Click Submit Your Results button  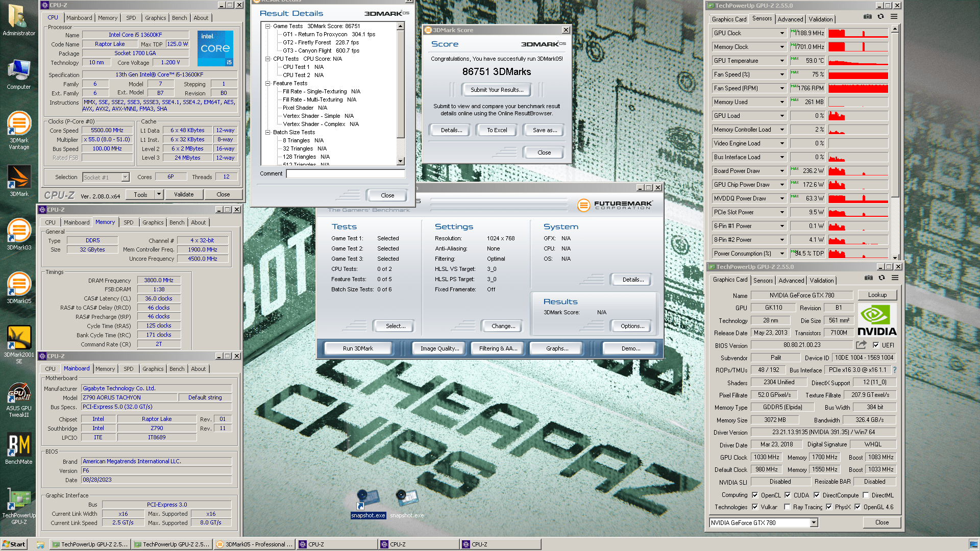click(x=497, y=90)
